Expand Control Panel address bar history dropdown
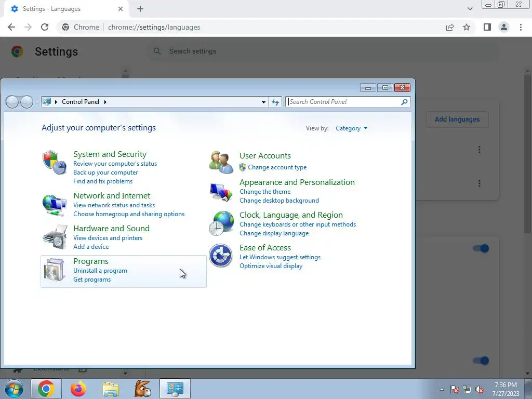This screenshot has width=532, height=399. click(x=263, y=102)
